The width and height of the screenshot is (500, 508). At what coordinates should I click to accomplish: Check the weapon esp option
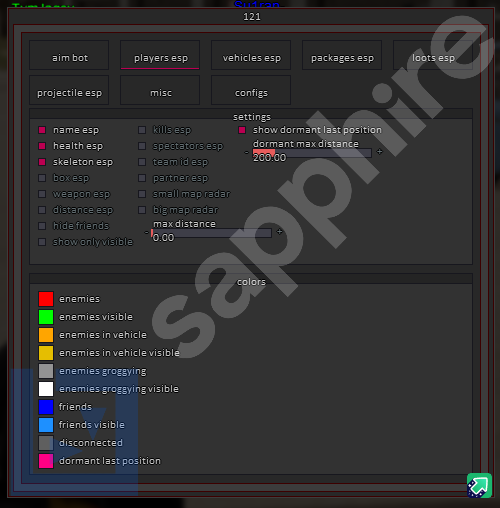click(x=42, y=194)
